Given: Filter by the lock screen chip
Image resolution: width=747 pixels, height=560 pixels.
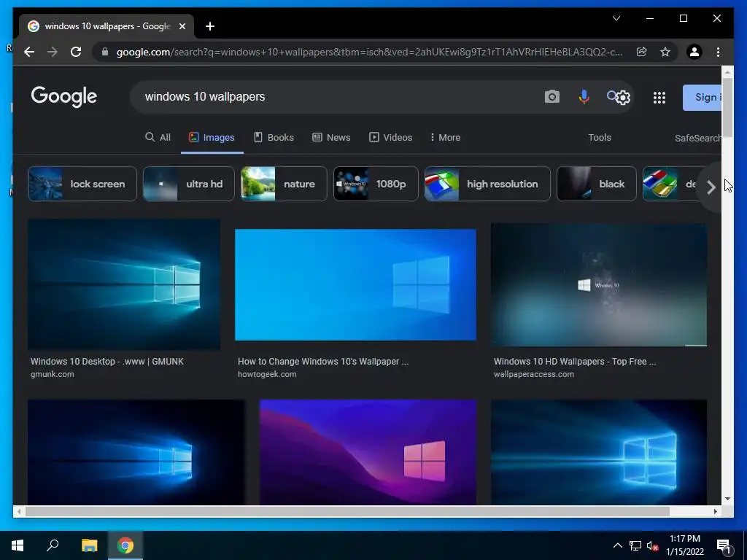Looking at the screenshot, I should click(x=82, y=184).
